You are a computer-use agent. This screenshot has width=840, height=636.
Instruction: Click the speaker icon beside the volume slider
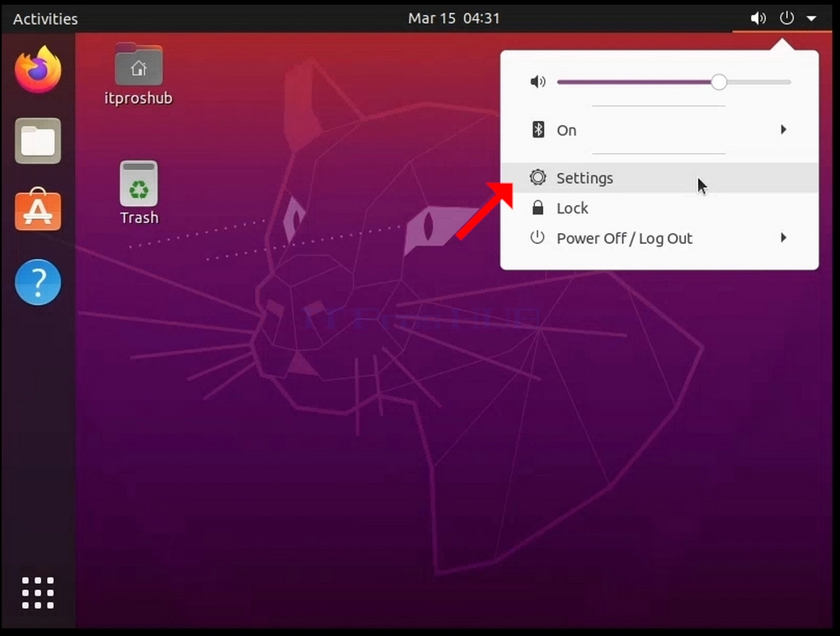(537, 82)
